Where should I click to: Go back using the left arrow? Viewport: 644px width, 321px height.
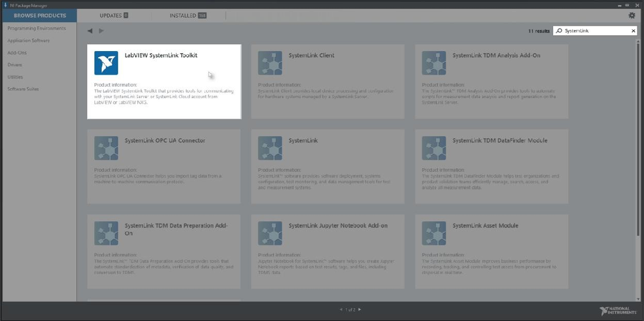click(x=90, y=31)
